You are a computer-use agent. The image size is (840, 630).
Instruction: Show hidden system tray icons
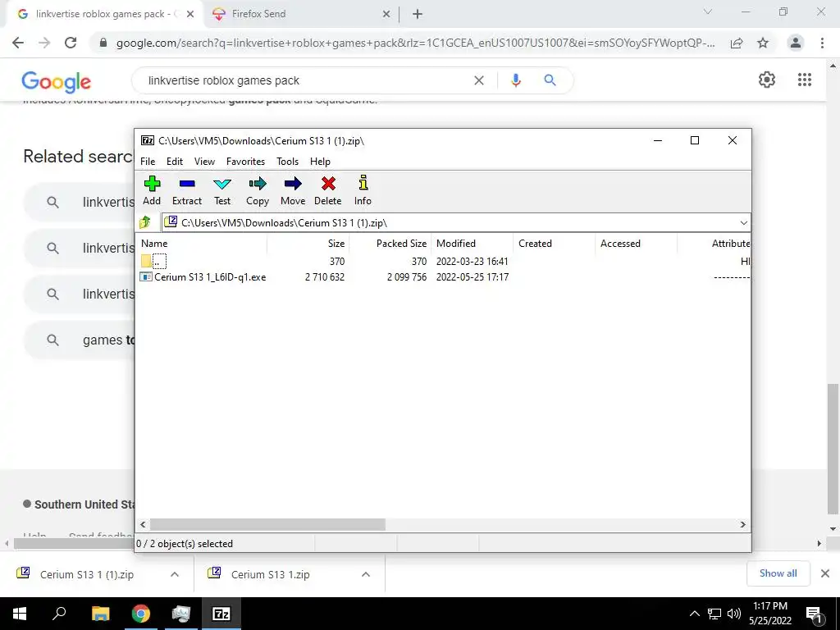point(694,614)
